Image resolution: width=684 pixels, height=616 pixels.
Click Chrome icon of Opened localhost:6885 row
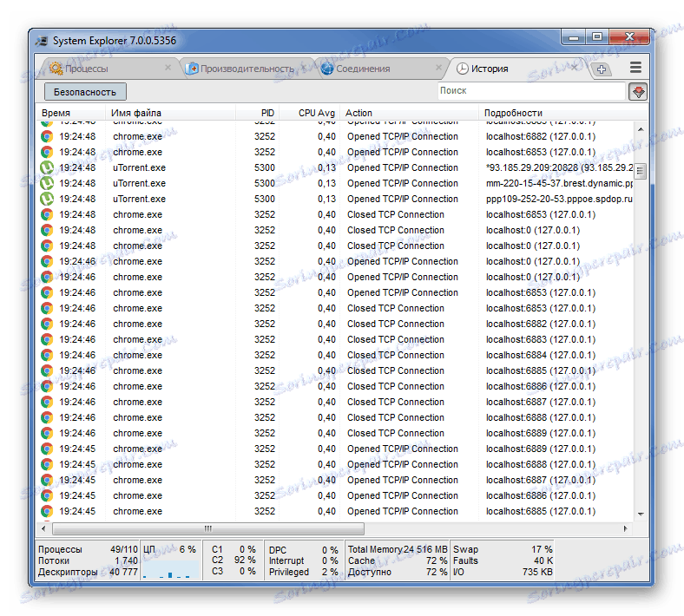tap(47, 511)
